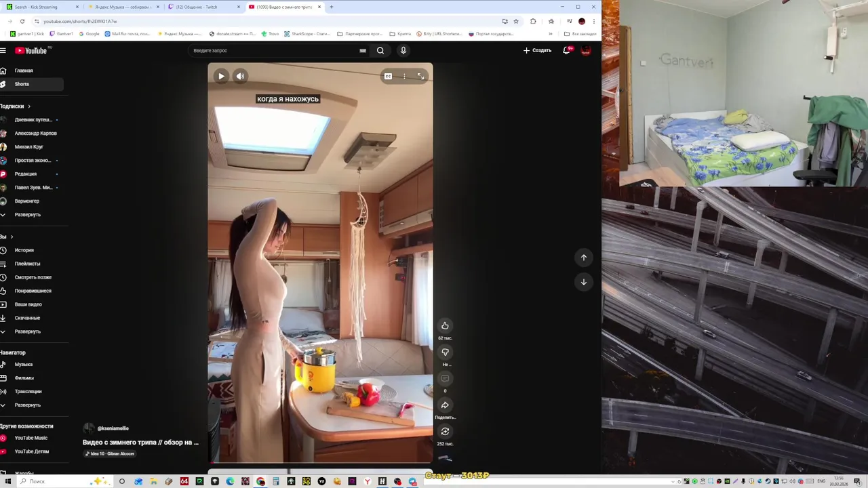Open the Yandex browser taskbar icon
The width and height of the screenshot is (868, 488).
click(x=367, y=481)
